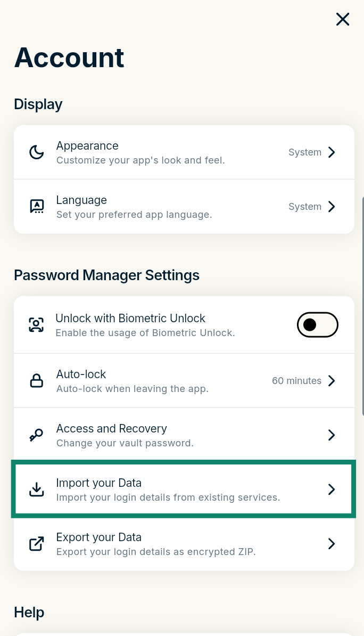Open the Export your Data entry
Viewport: 364px width, 636px height.
[184, 543]
